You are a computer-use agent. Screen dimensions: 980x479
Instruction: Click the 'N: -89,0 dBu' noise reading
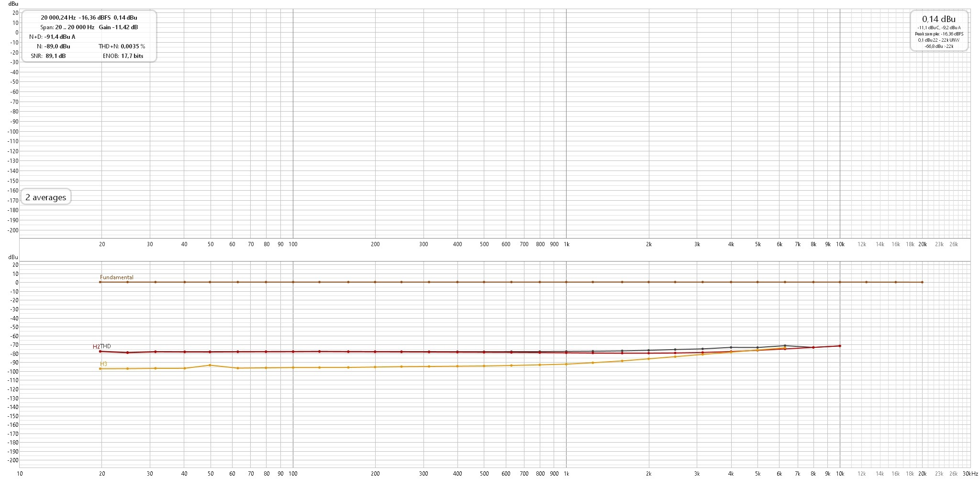click(54, 46)
